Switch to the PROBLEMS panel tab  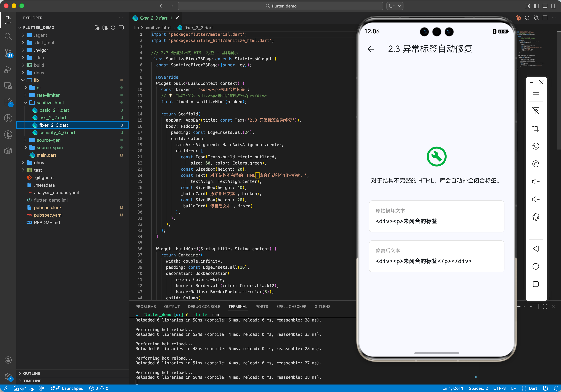146,307
